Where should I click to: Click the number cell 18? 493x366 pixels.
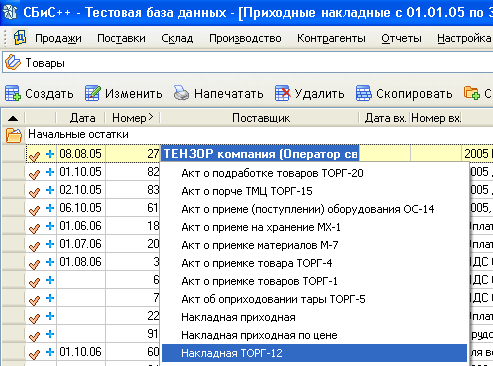coord(133,226)
